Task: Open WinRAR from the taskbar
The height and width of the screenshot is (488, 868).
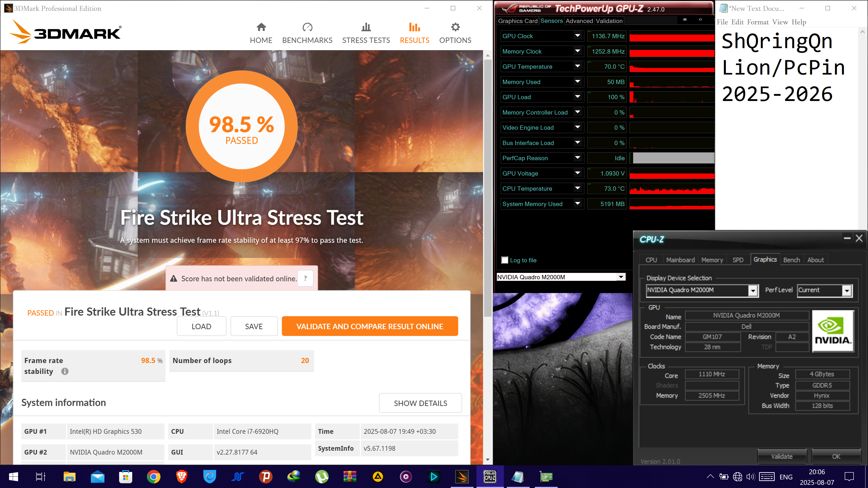Action: pyautogui.click(x=350, y=476)
